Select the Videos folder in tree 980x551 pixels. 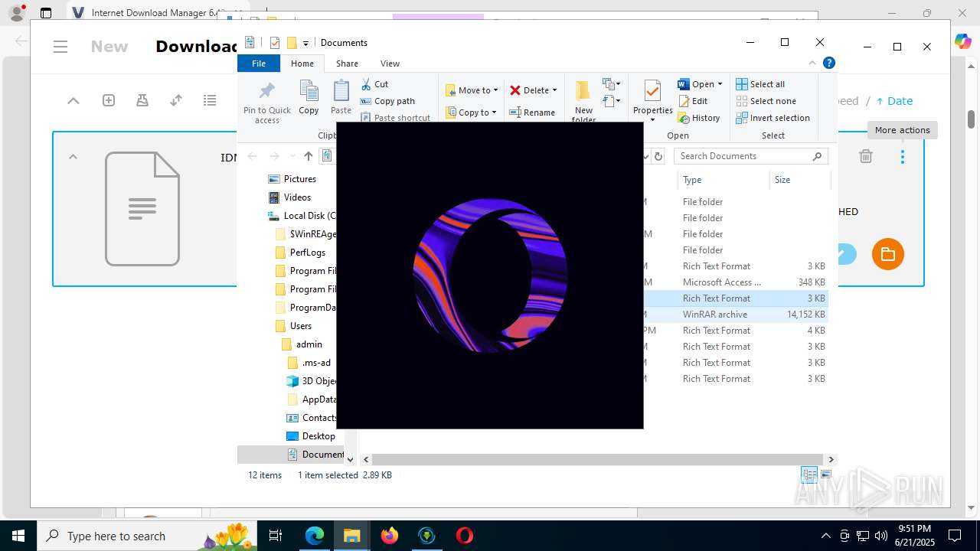click(297, 197)
